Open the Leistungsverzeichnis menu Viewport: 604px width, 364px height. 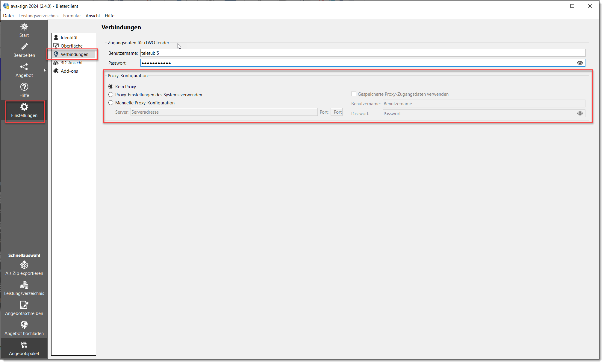click(x=38, y=16)
